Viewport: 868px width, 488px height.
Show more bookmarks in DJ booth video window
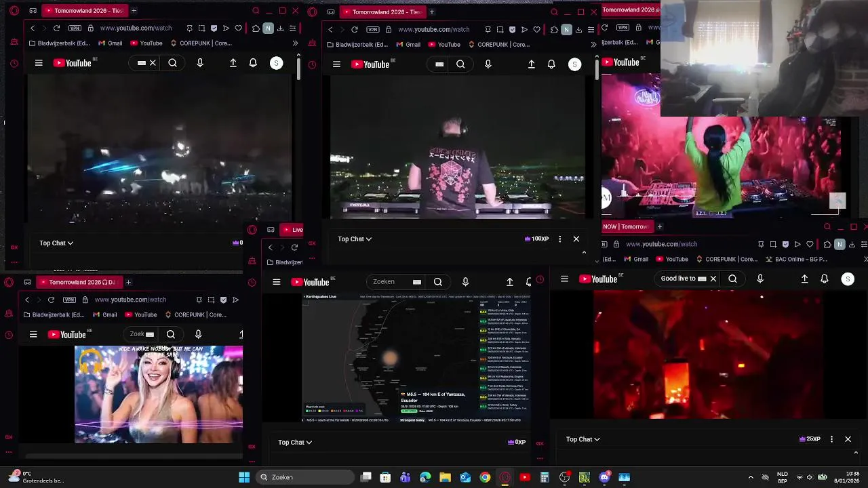[593, 45]
